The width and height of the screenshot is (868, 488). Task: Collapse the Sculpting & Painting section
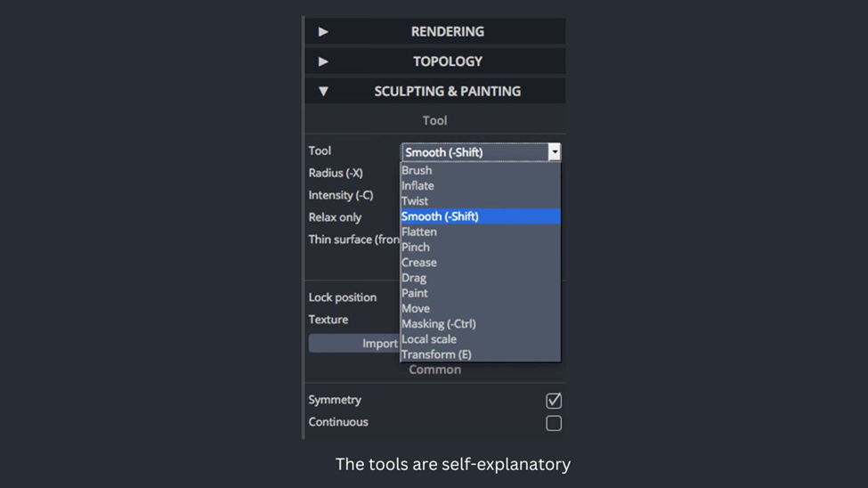coord(435,92)
